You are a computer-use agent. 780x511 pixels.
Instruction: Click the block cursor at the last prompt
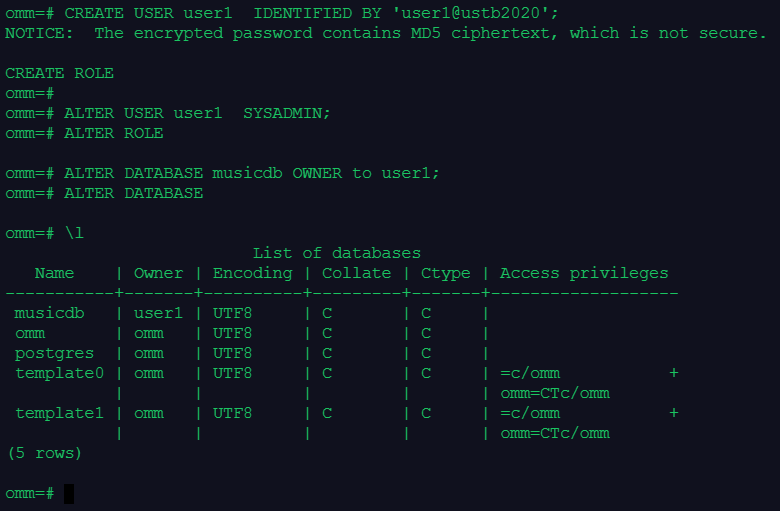click(69, 493)
